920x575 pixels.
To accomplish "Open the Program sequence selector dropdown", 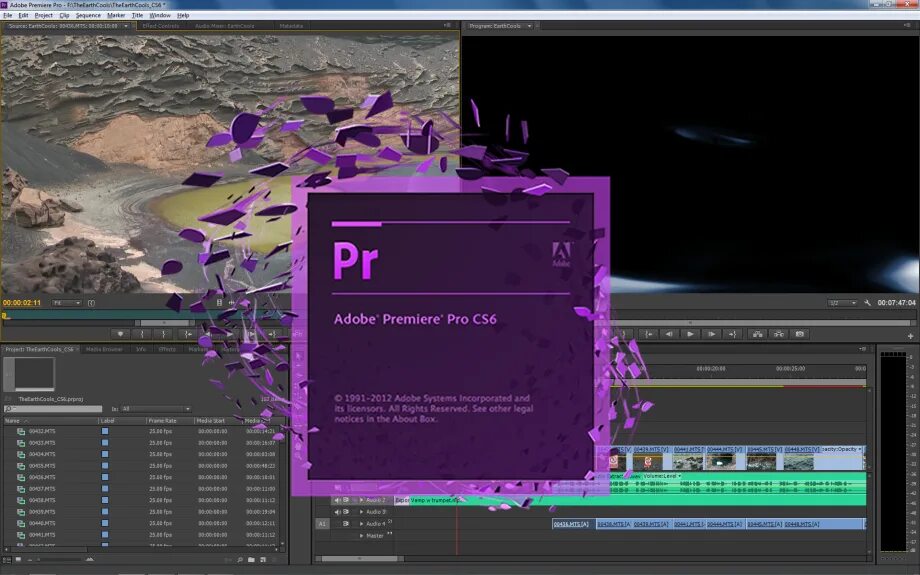I will pyautogui.click(x=529, y=26).
